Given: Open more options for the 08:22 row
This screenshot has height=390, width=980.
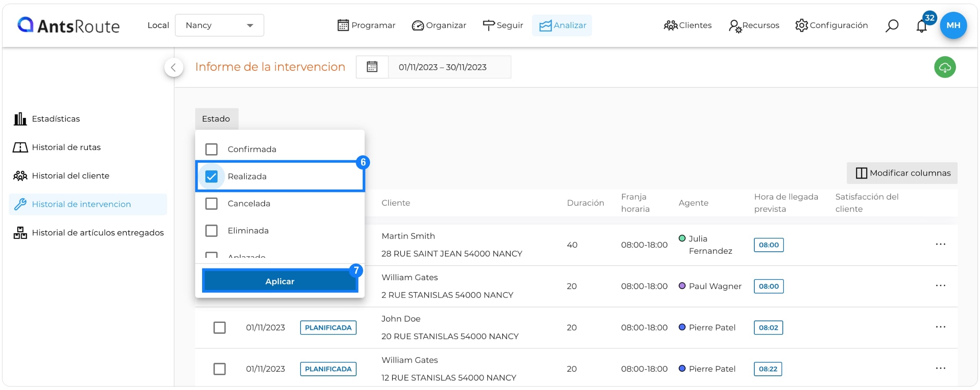Looking at the screenshot, I should 940,368.
